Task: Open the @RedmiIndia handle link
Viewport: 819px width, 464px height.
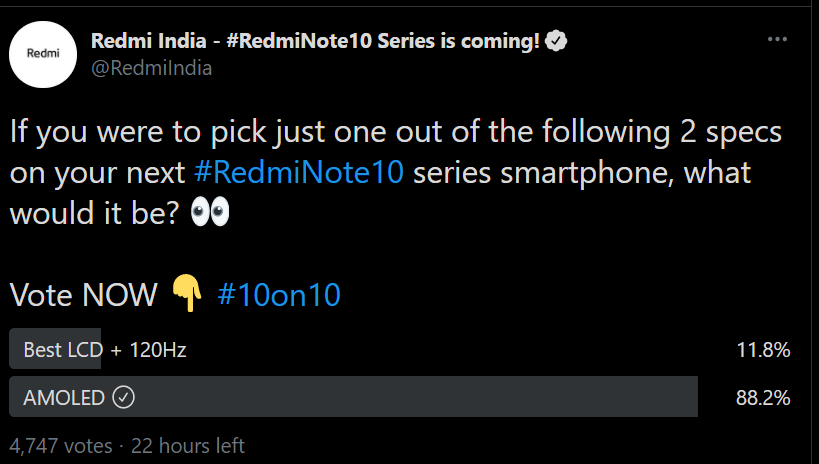Action: pyautogui.click(x=151, y=68)
